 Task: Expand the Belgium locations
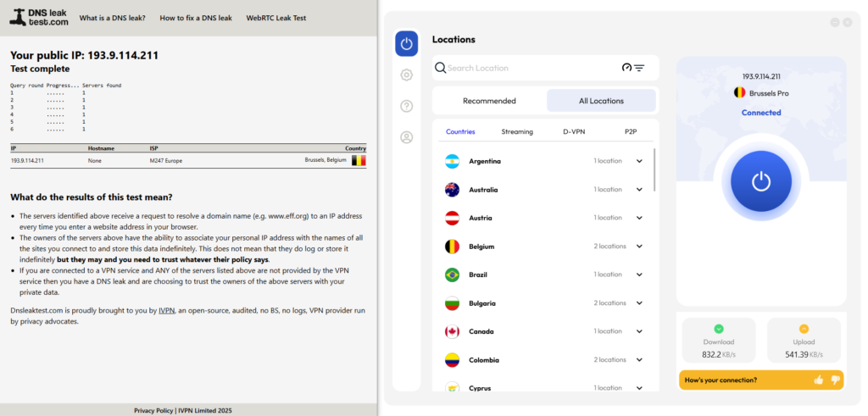pyautogui.click(x=639, y=247)
